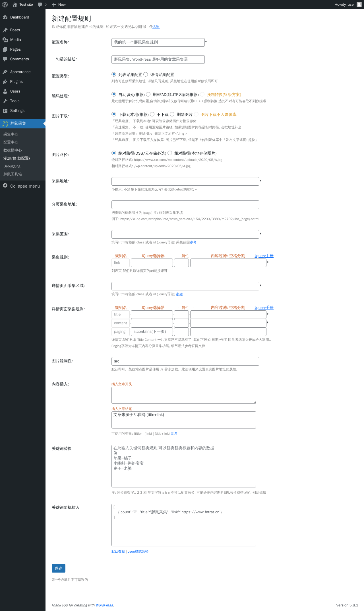
Task: Collapse the admin sidebar menu
Action: [21, 186]
